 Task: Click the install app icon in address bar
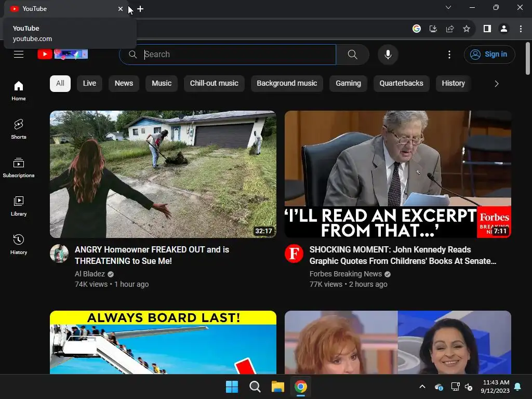point(433,29)
